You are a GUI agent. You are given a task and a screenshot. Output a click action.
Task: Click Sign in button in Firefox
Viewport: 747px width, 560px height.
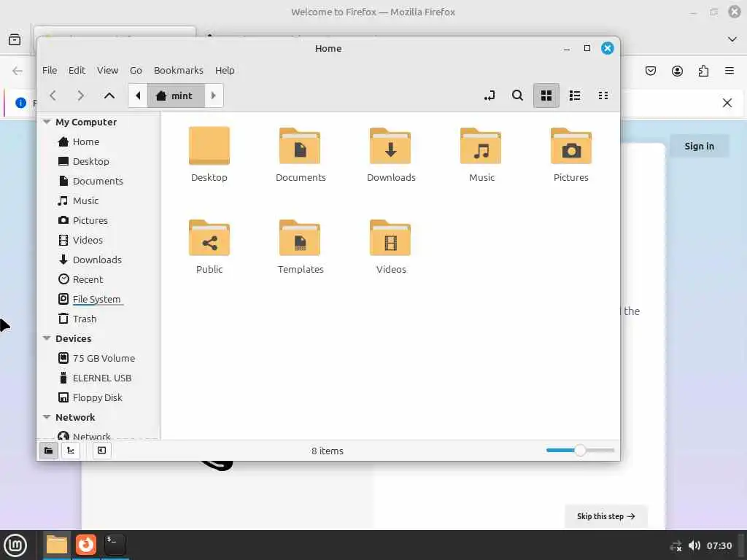click(699, 146)
